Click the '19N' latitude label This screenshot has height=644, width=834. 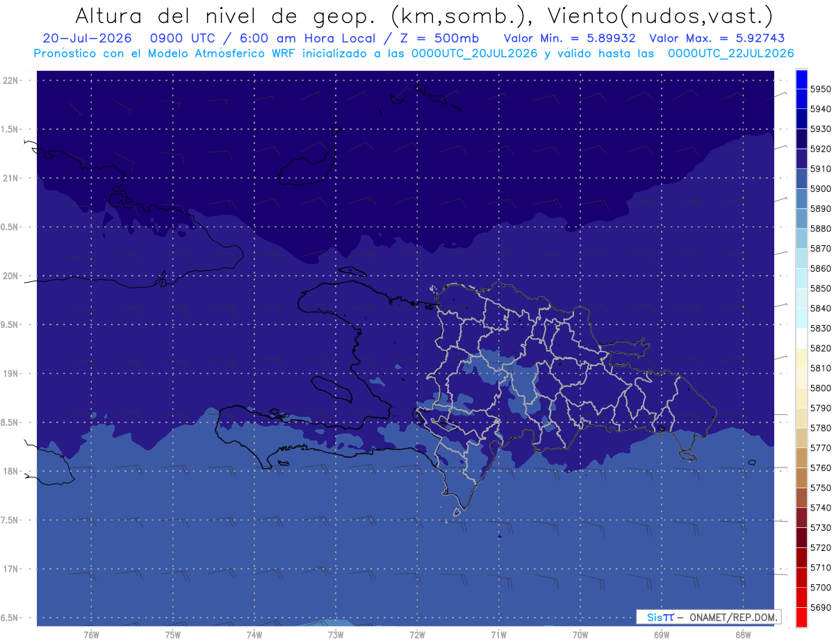coord(10,374)
